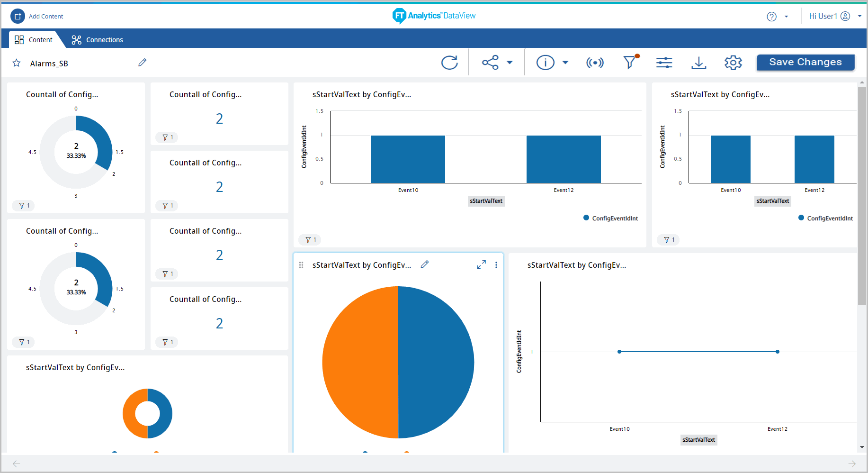
Task: Toggle favorite star for Alarms_SB
Action: 17,63
